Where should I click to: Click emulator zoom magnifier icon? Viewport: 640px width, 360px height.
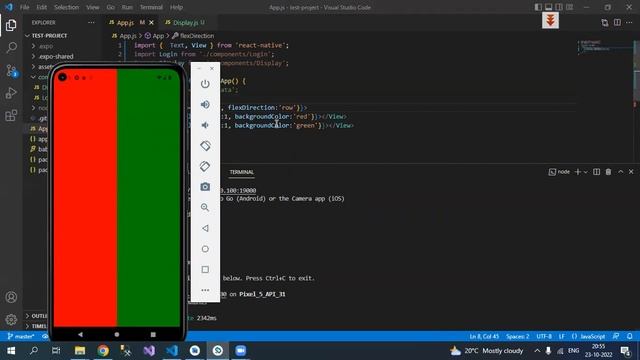[x=205, y=207]
